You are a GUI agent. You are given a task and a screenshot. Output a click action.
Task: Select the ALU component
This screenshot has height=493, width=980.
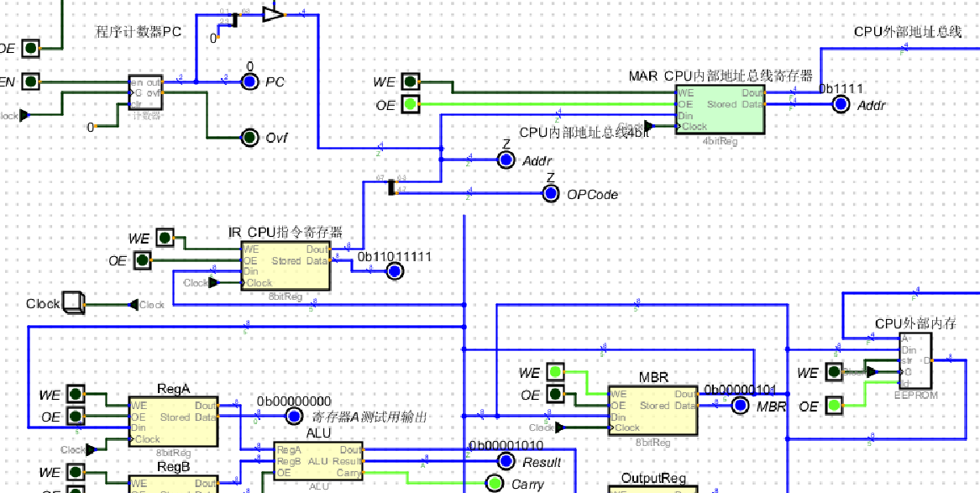[319, 461]
